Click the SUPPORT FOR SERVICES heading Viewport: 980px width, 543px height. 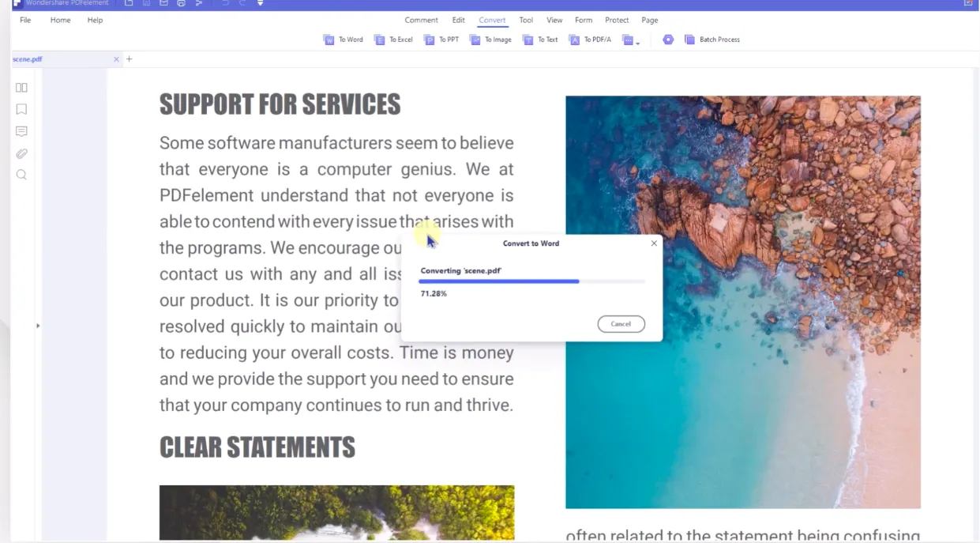point(280,104)
